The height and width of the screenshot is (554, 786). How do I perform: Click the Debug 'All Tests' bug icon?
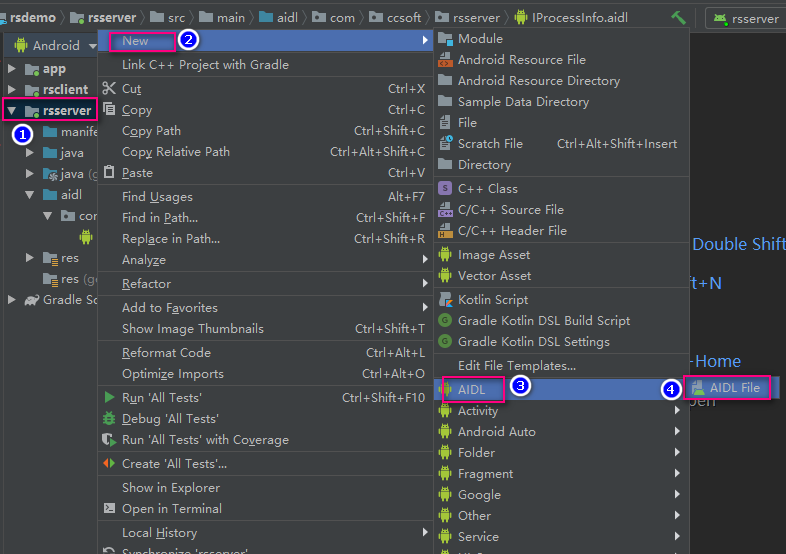click(x=109, y=418)
